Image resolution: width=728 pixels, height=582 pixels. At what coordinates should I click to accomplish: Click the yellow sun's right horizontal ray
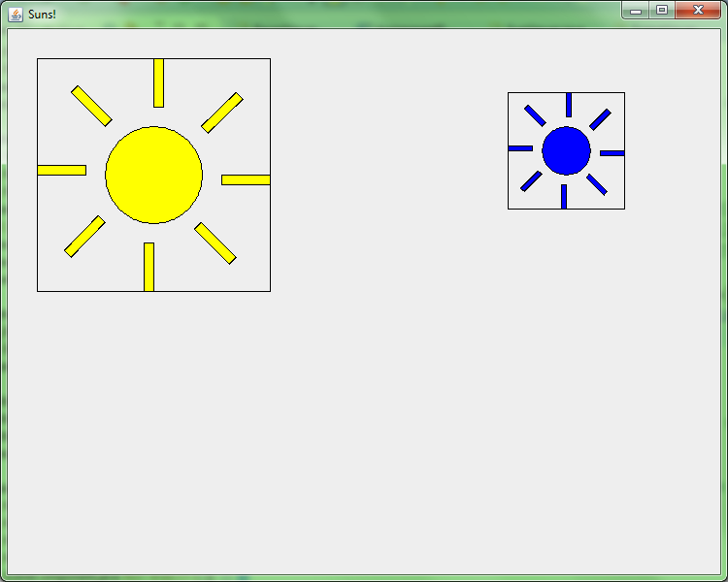pos(246,179)
